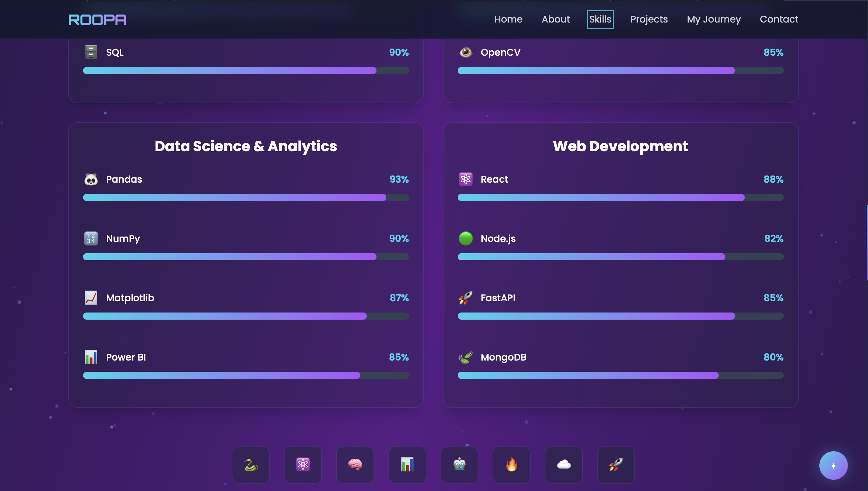868x491 pixels.
Task: Click the Matplotlib chart icon
Action: (91, 298)
